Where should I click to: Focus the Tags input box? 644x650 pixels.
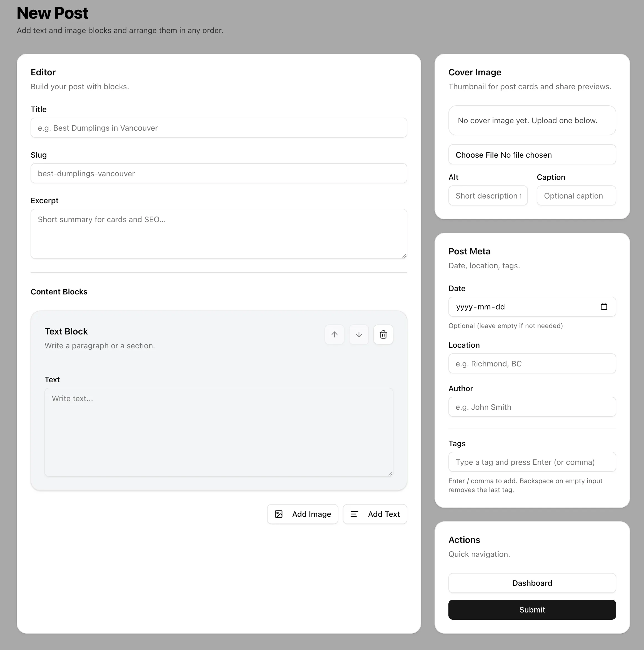532,462
